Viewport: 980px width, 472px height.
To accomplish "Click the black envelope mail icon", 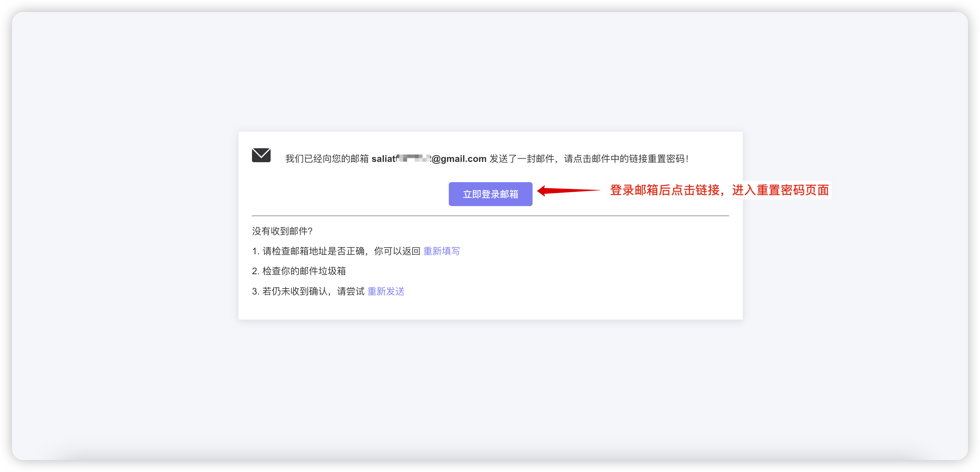I will [261, 155].
